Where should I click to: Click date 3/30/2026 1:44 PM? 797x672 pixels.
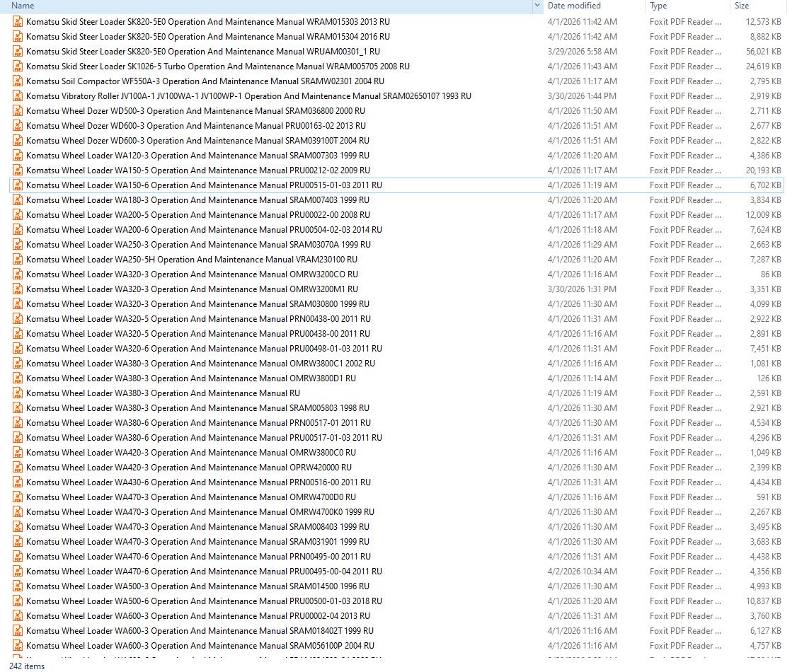pos(582,96)
